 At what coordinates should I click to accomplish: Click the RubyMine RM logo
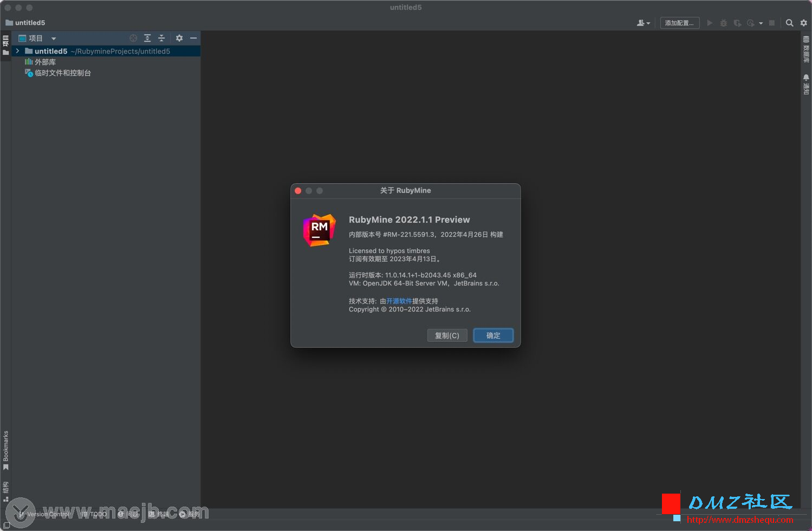[319, 230]
